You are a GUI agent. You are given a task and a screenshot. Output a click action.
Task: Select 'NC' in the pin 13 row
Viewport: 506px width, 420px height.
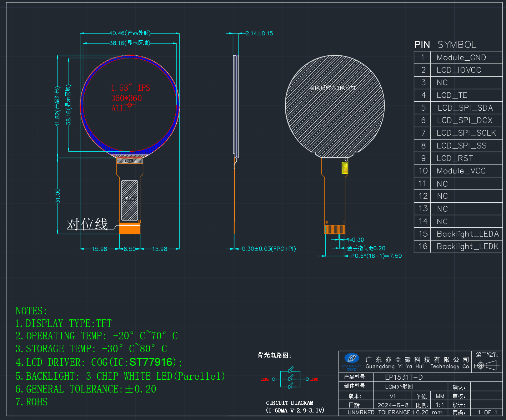point(442,209)
